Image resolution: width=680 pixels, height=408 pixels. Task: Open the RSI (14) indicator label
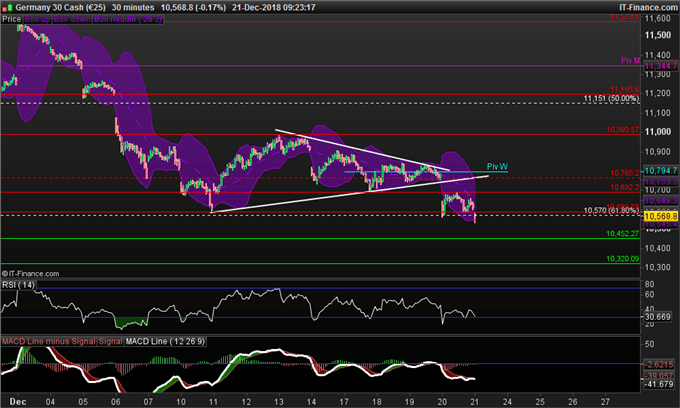(18, 285)
